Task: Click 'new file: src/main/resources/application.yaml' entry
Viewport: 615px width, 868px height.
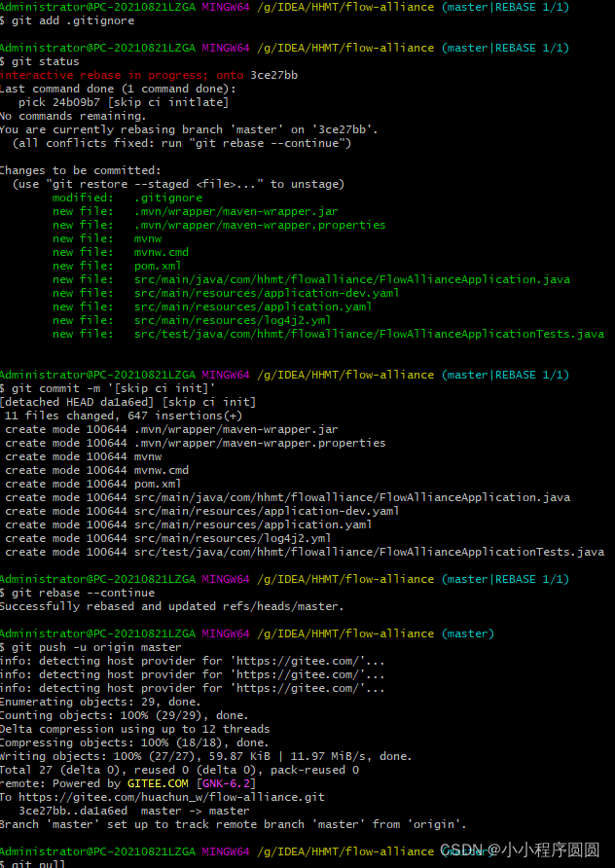Action: (x=212, y=307)
